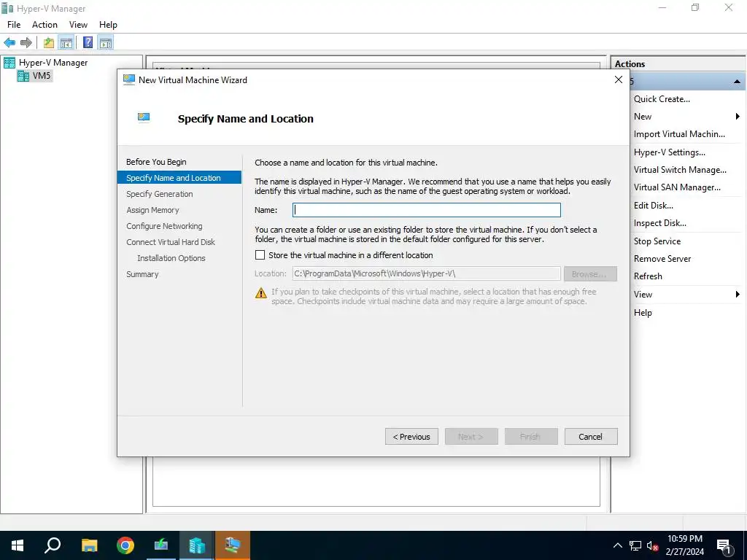Click View in the Actions pane
The image size is (747, 560).
tap(643, 295)
